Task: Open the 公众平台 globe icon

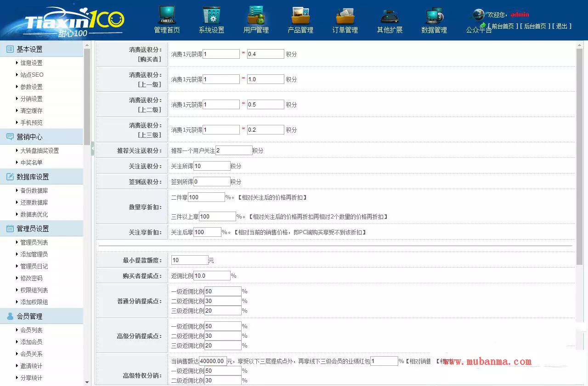Action: pyautogui.click(x=479, y=15)
